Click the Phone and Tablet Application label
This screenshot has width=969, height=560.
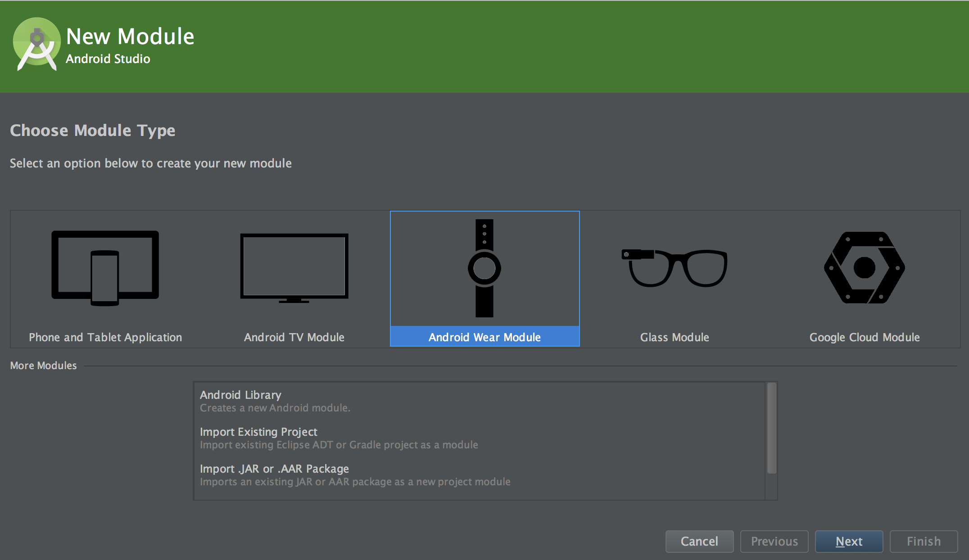tap(105, 337)
